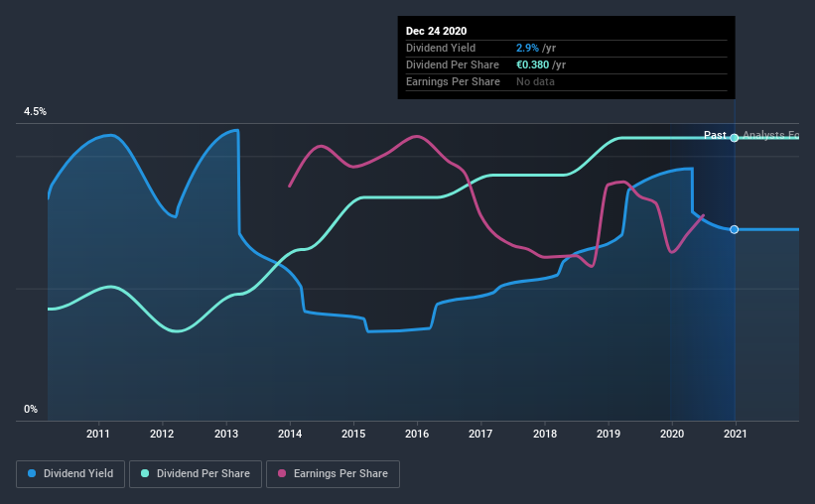Click the Past label on the chart
Viewport: 815px width, 504px height.
pyautogui.click(x=715, y=135)
